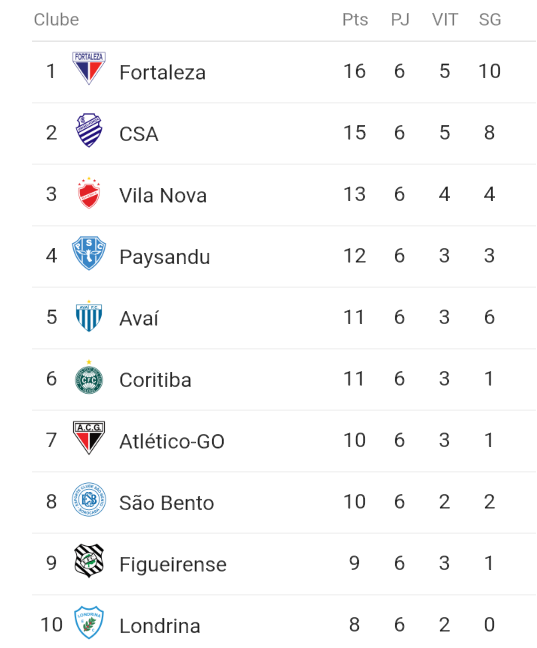Click the Vila Nova red crest

coord(89,193)
